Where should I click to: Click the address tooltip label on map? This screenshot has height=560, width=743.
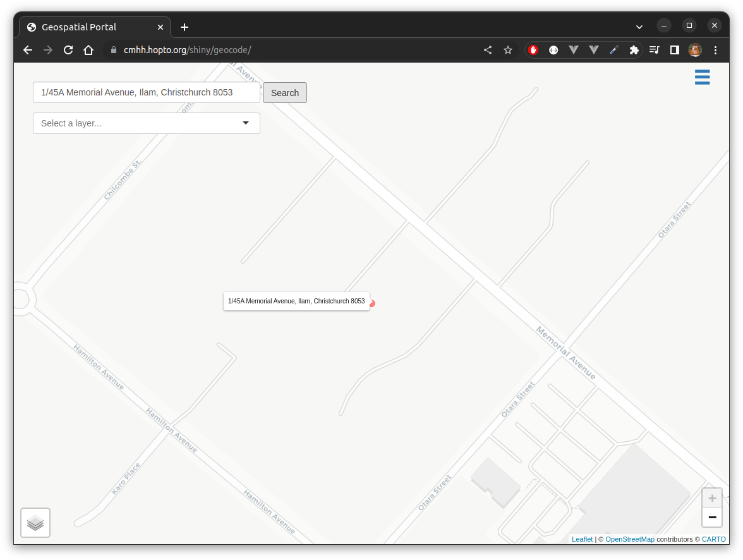click(x=296, y=301)
